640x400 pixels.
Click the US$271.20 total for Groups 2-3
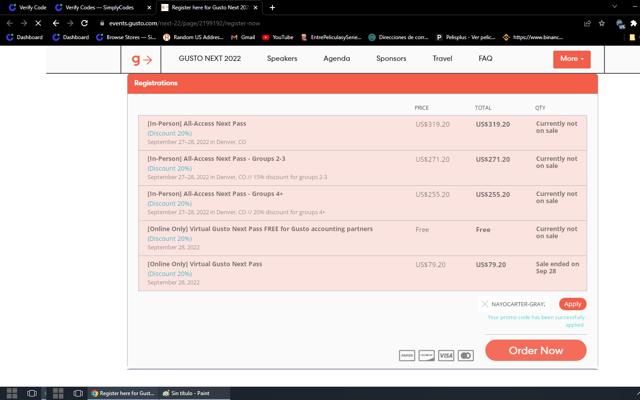[x=493, y=160]
